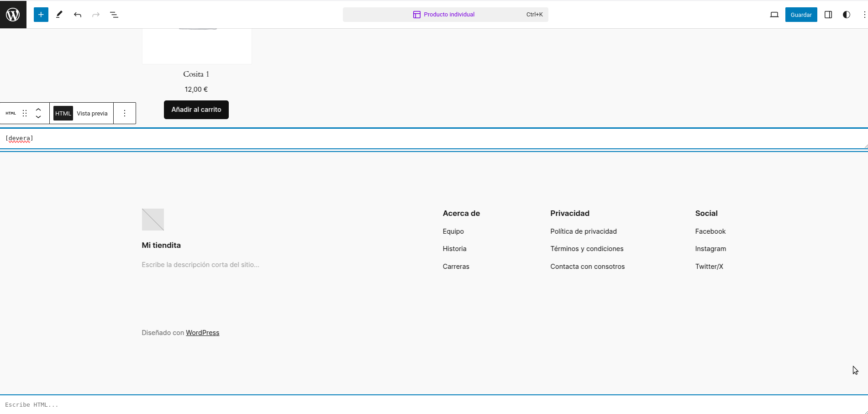Select the Privacidad footer heading
Screen dimensions: 868x414
569,213
